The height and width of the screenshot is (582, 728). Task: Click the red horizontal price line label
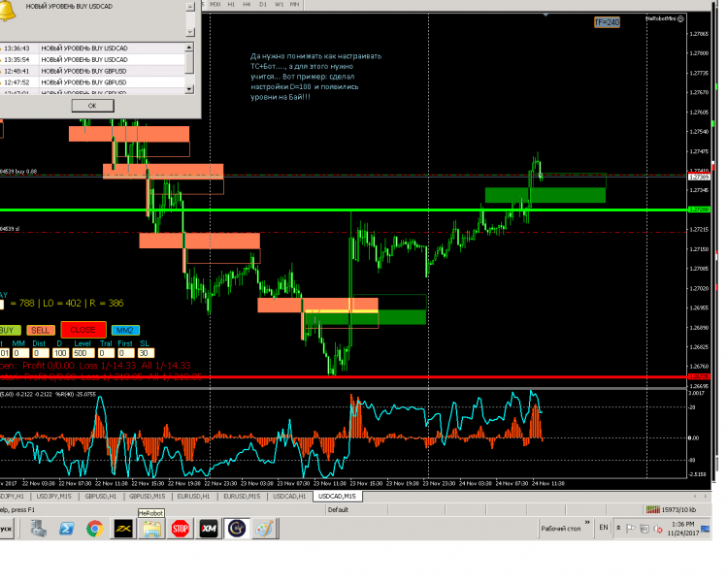coord(699,377)
